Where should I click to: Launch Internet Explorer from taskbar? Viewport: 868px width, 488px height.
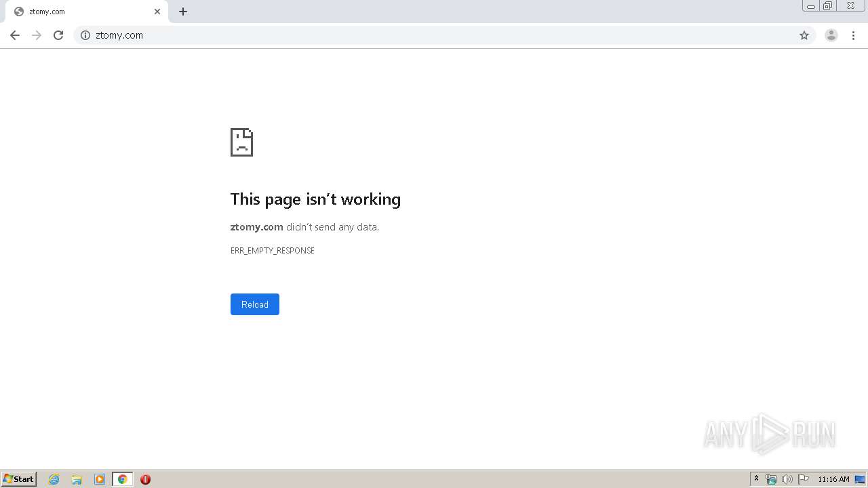pos(54,479)
